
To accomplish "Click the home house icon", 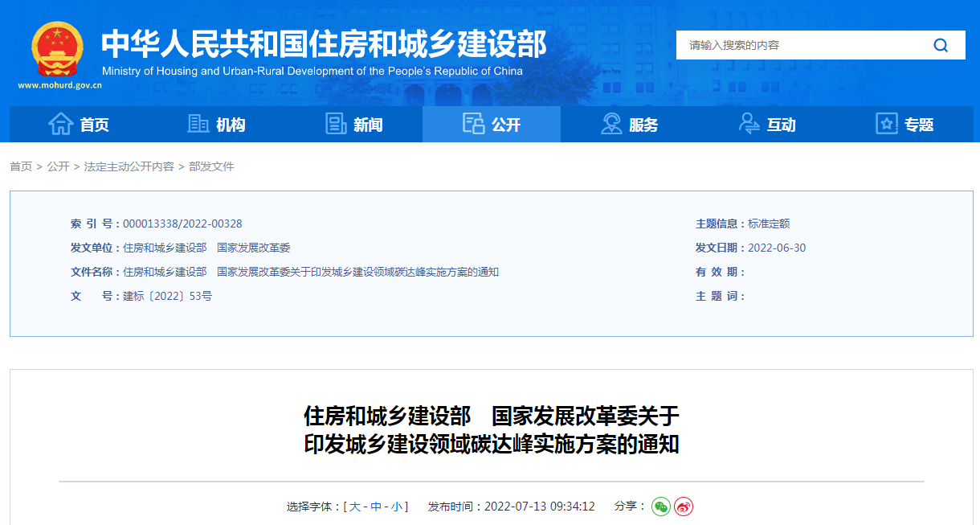I will pyautogui.click(x=60, y=124).
